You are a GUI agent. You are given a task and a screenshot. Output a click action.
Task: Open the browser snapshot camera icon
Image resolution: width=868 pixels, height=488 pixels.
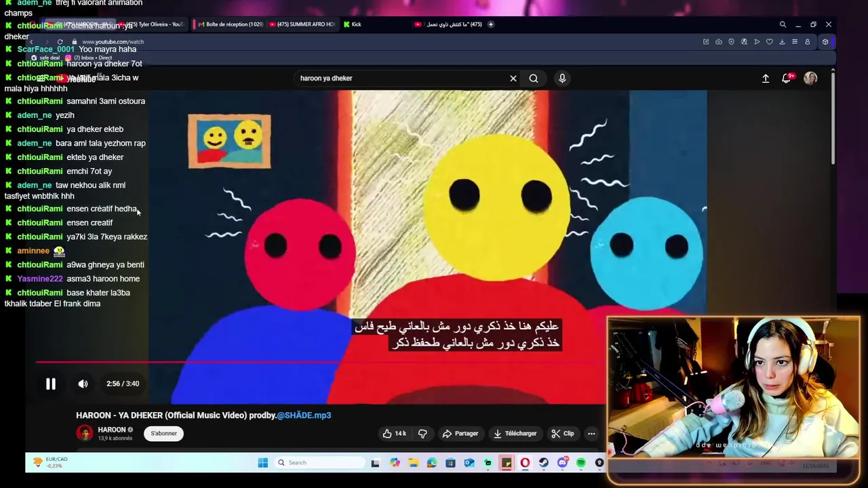(x=719, y=42)
